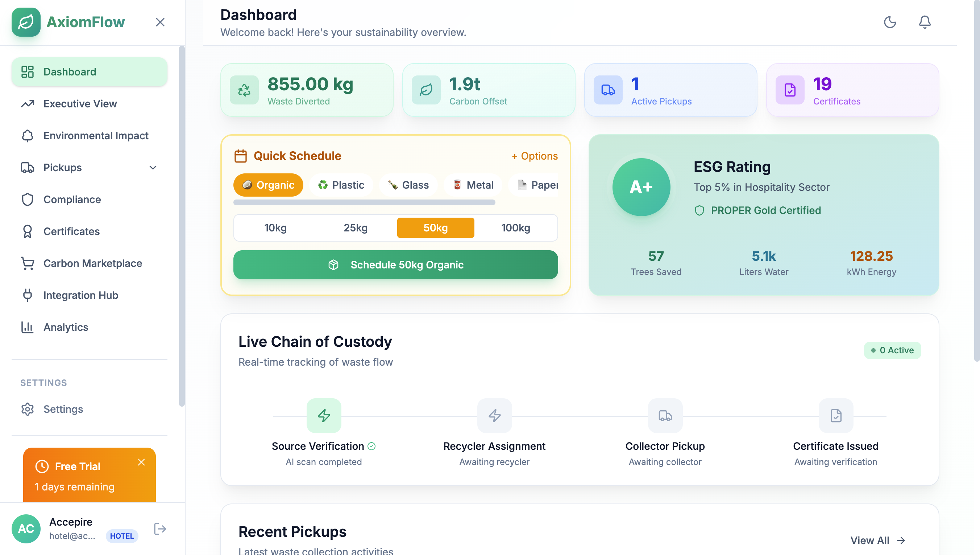This screenshot has width=980, height=555.
Task: Click the sidebar vertical scrollbar
Action: [182, 226]
